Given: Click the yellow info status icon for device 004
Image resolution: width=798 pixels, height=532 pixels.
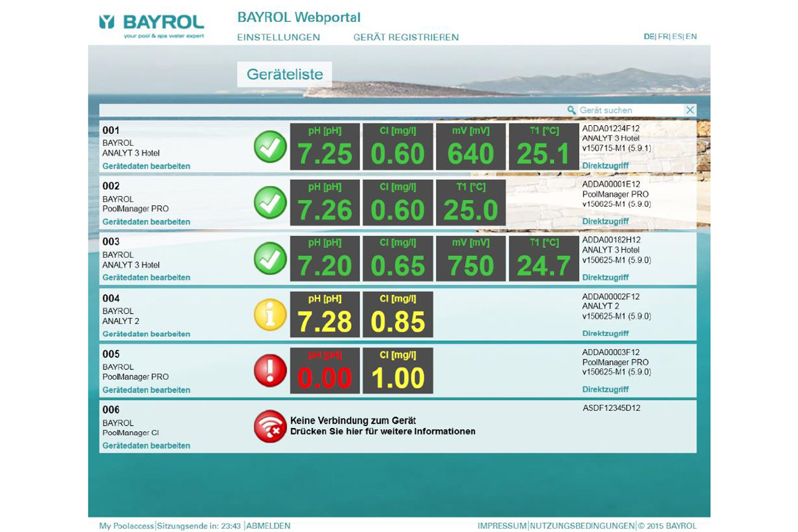Looking at the screenshot, I should point(270,315).
